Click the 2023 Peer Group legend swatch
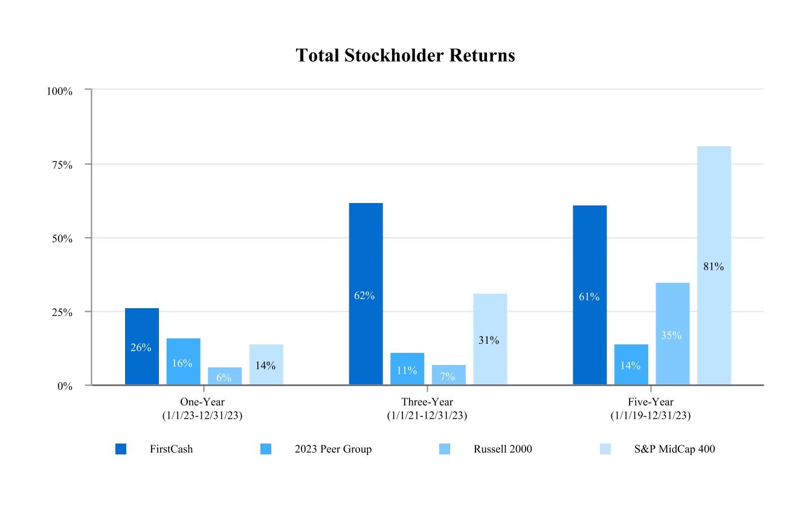This screenshot has height=510, width=812. coord(266,449)
